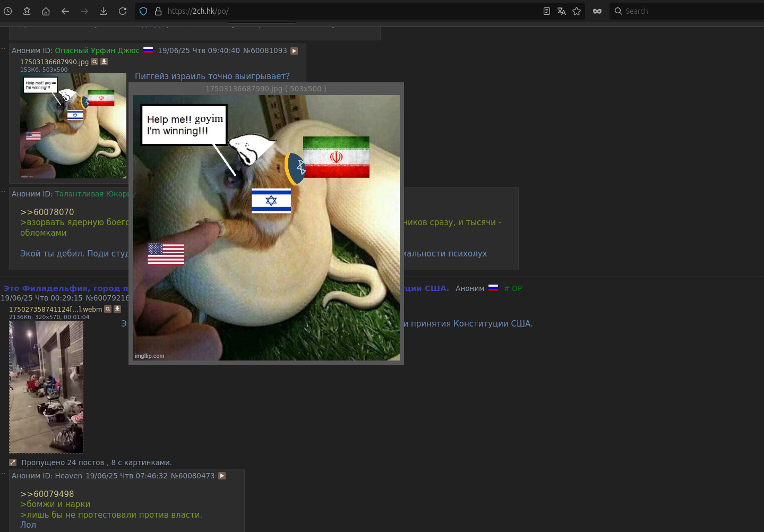The height and width of the screenshot is (532, 764).
Task: Open the browser history clock icon
Action: point(8,11)
